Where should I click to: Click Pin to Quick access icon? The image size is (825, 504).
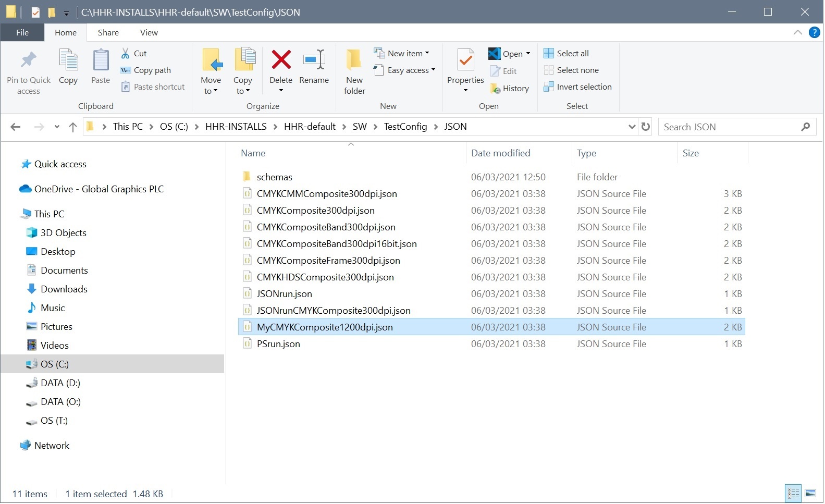click(29, 60)
